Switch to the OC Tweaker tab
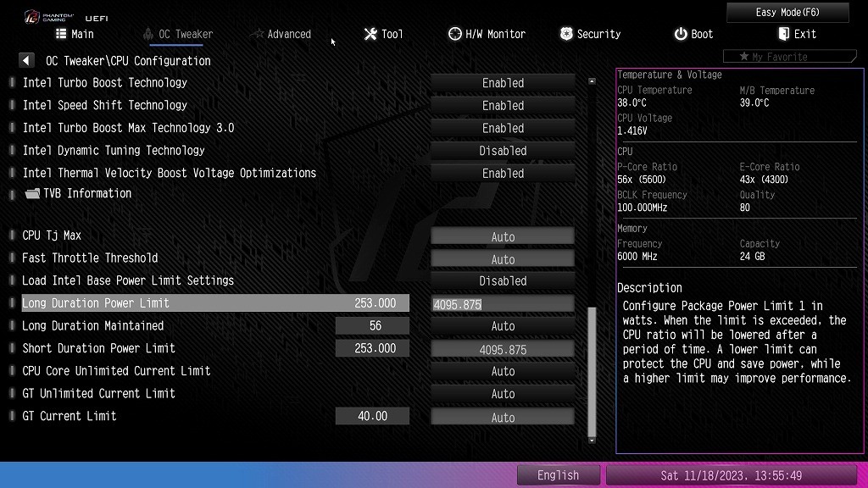Screen dimensions: 868x488 tap(178, 34)
